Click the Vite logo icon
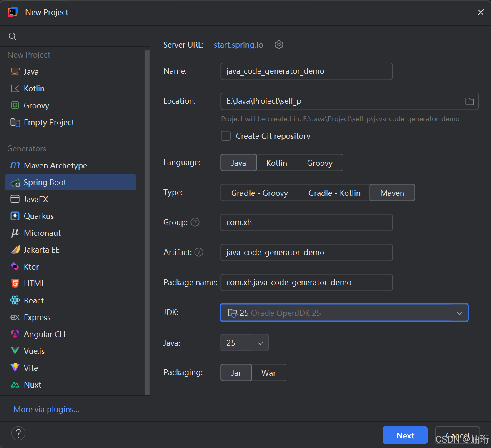Image resolution: width=491 pixels, height=448 pixels. pos(15,368)
